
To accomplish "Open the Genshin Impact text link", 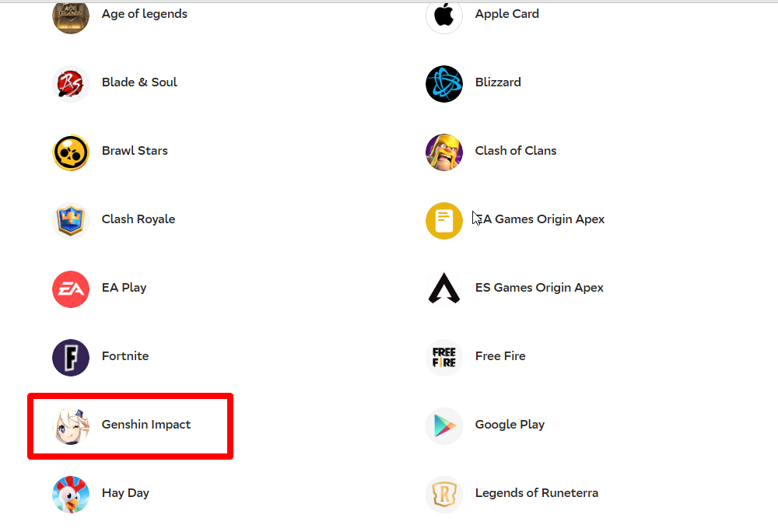I will pos(146,425).
